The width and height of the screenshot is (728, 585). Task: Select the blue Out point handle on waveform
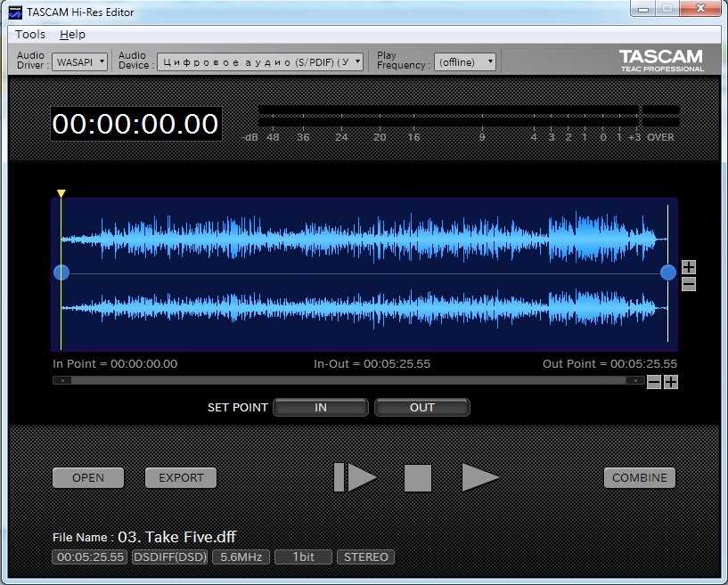668,272
